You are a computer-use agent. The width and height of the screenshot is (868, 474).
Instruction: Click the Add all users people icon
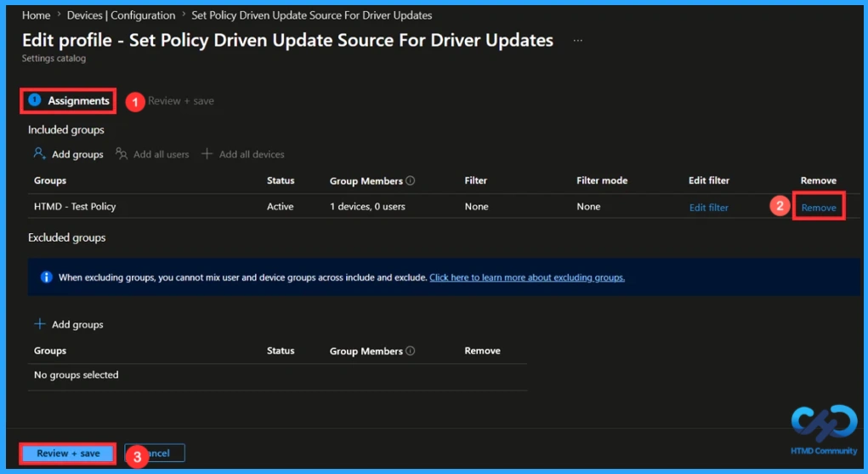122,153
